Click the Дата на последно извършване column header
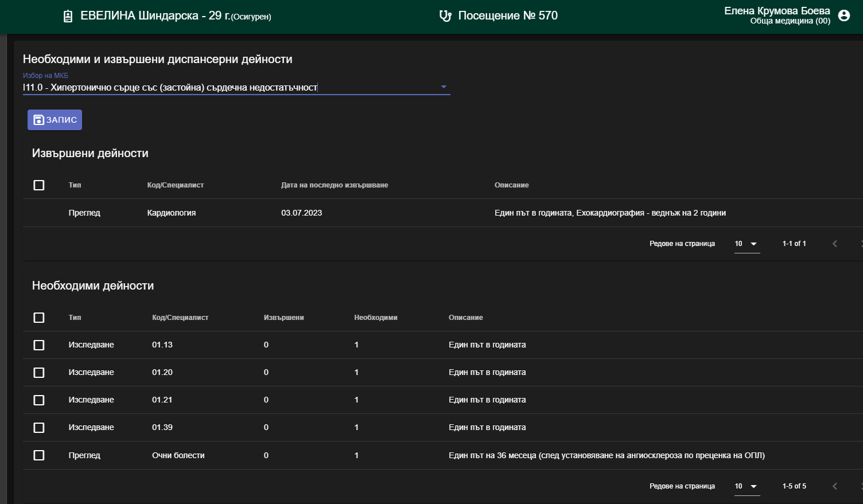 pyautogui.click(x=335, y=185)
